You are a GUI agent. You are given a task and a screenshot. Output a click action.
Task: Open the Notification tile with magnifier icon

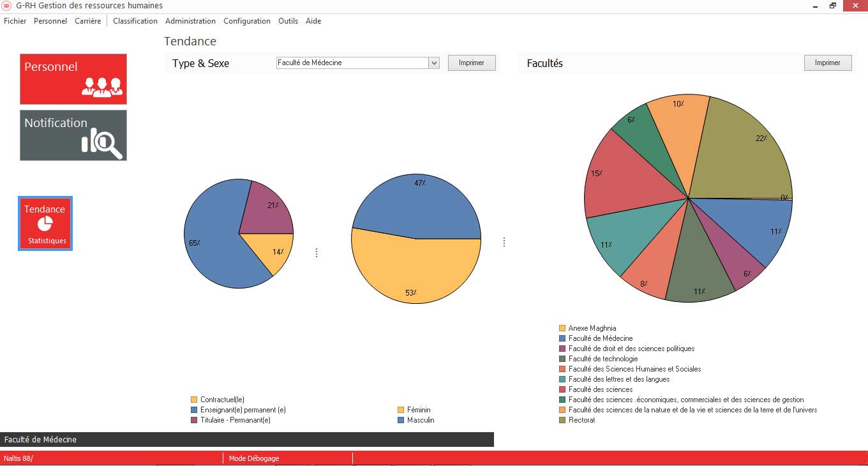click(x=73, y=135)
